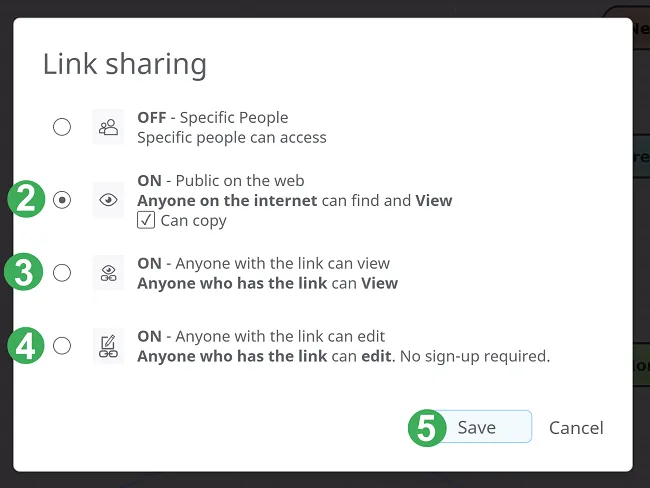Click the green number 5 marker
This screenshot has width=650, height=488.
[427, 428]
